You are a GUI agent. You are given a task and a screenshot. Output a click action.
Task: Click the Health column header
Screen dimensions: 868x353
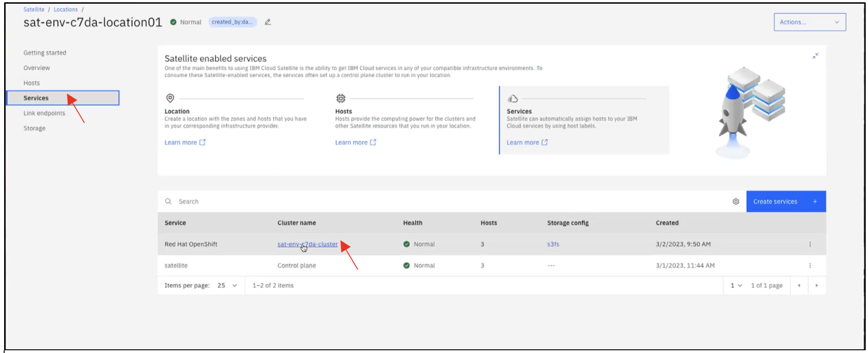point(412,223)
